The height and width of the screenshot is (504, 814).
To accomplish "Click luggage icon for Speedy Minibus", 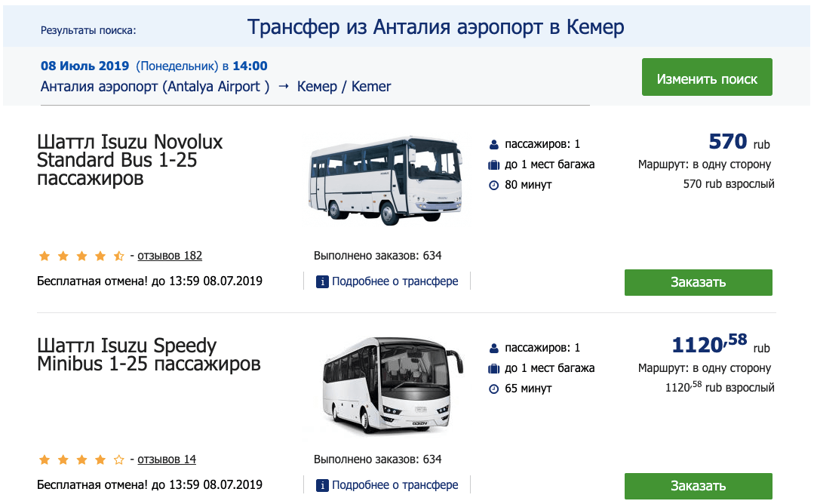I will pos(494,368).
